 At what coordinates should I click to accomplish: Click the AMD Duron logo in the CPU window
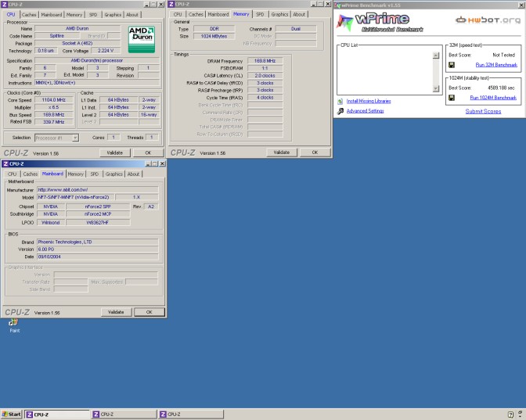point(141,39)
